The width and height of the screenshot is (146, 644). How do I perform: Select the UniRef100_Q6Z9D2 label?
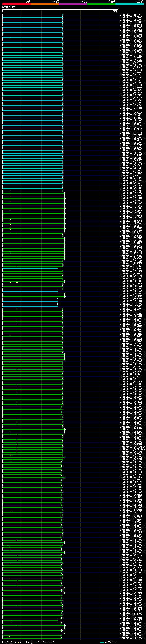click(131, 42)
